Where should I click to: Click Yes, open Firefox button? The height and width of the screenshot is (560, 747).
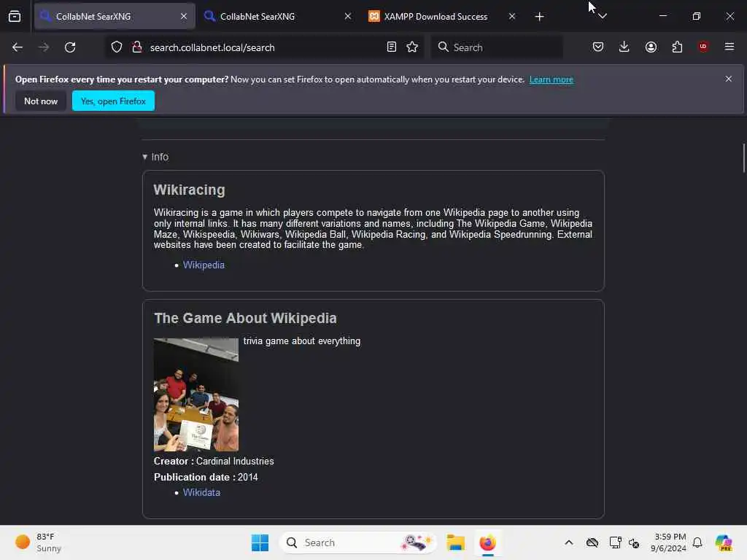(x=113, y=101)
